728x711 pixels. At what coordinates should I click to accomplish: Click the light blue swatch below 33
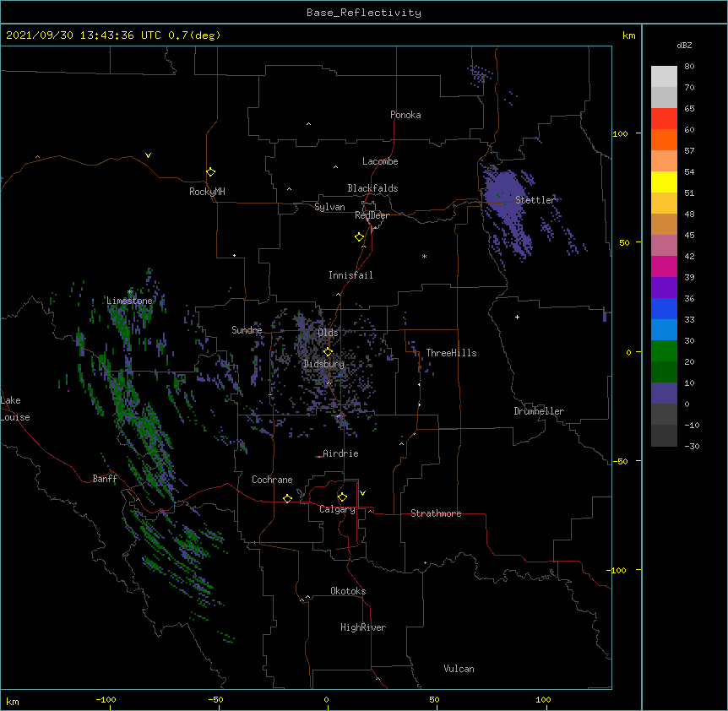(x=664, y=330)
